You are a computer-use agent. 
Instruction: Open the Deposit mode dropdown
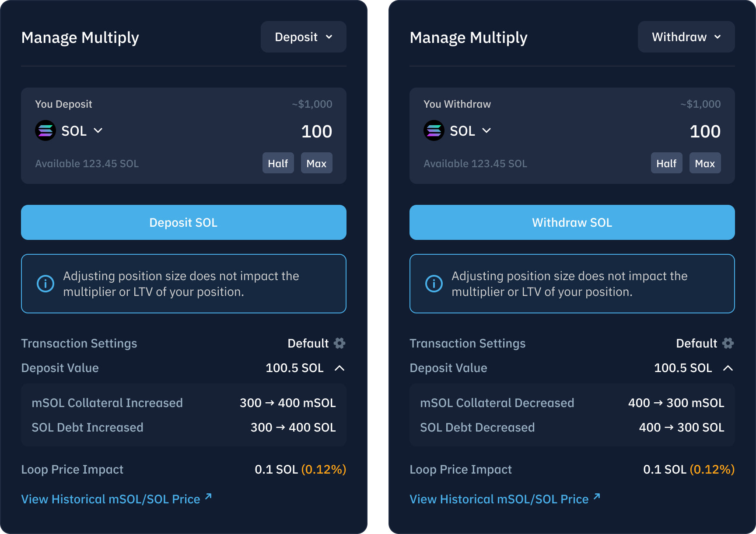304,37
